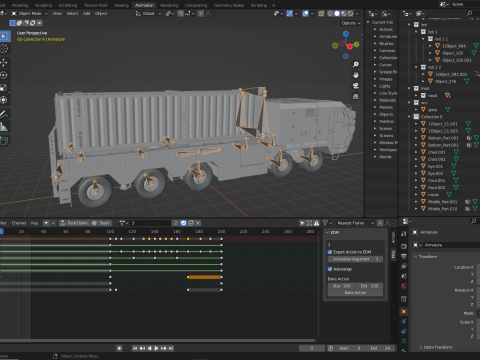Click the current frame number field
This screenshot has height=360, width=480.
[x=312, y=348]
